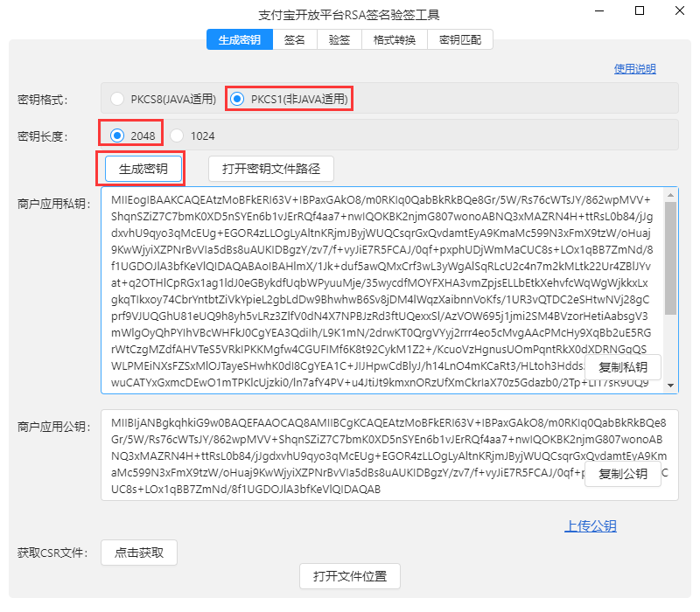This screenshot has width=700, height=612.
Task: Click the 获取CSR文件 label
Action: tap(52, 553)
